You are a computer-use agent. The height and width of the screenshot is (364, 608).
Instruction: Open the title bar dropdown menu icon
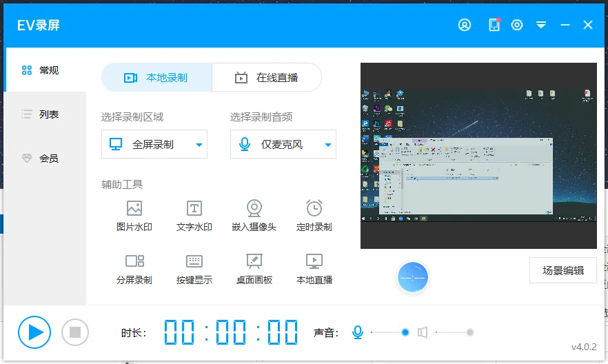541,26
